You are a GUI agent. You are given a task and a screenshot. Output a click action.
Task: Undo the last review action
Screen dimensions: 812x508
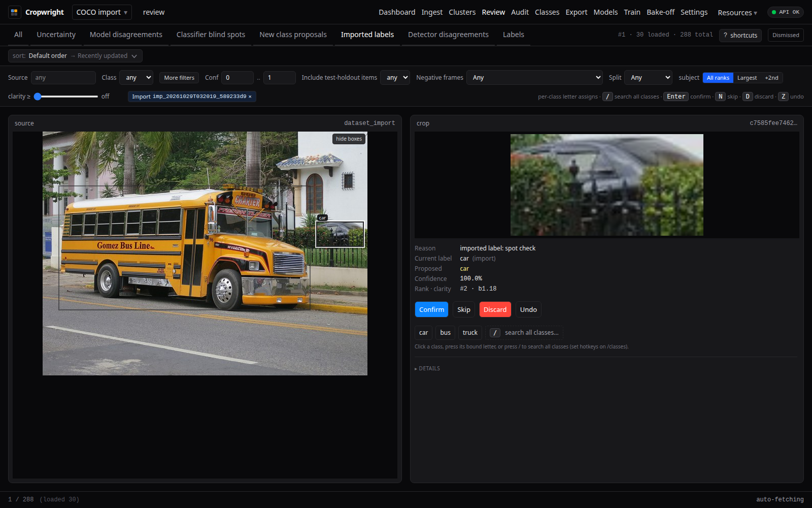[528, 309]
